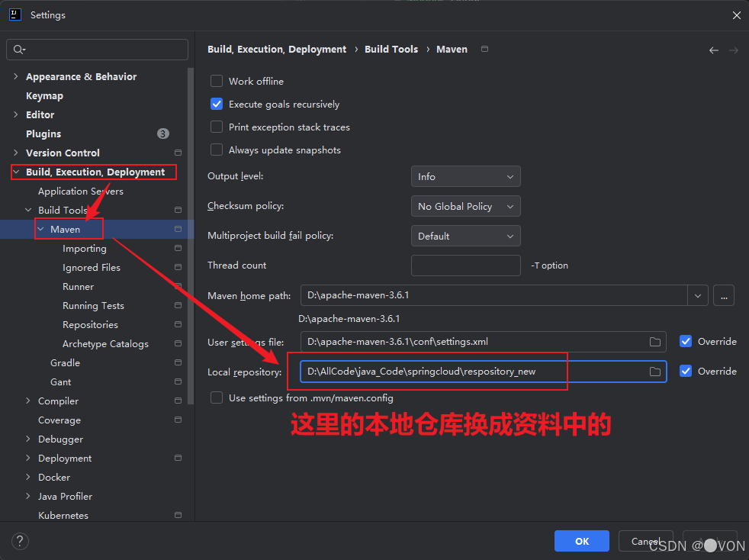Enable Work offline checkbox
Image resolution: width=749 pixels, height=560 pixels.
(217, 81)
